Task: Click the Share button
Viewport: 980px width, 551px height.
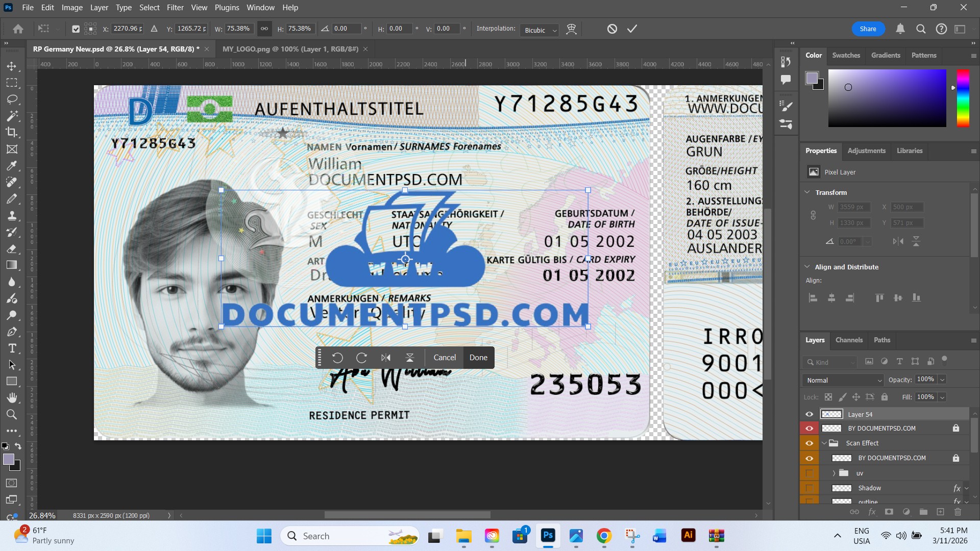Action: [x=868, y=29]
